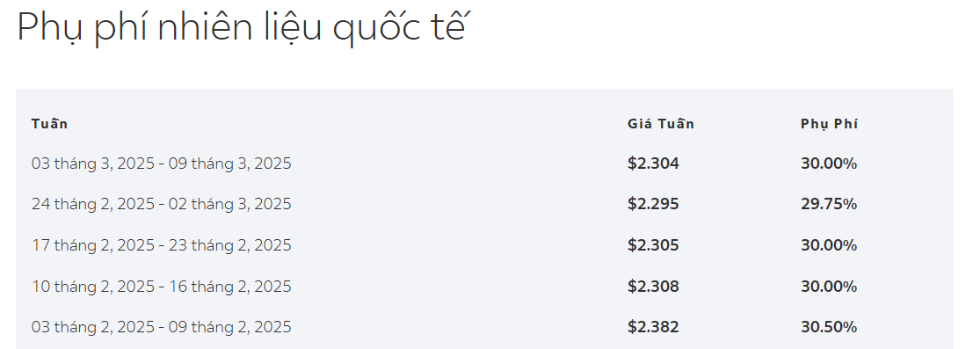This screenshot has width=980, height=349.
Task: Select the week 17 tháng 2 - 23 tháng 2, 2025
Action: tap(161, 245)
